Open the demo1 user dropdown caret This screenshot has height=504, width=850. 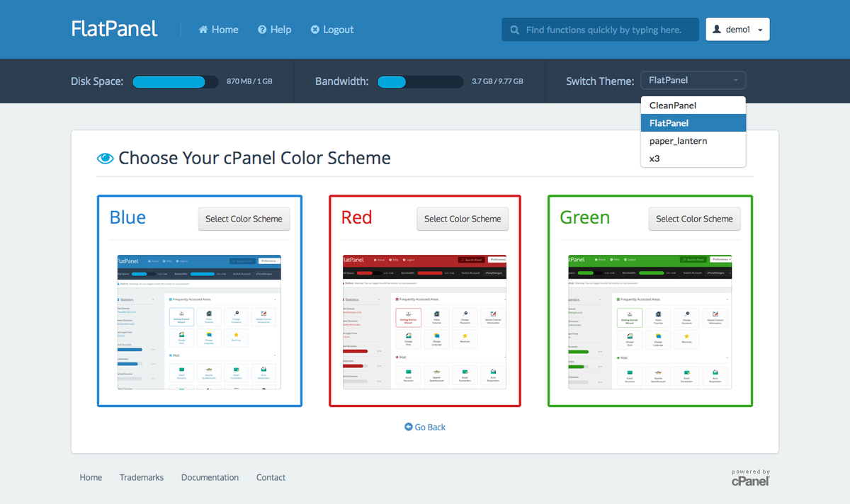coord(760,30)
